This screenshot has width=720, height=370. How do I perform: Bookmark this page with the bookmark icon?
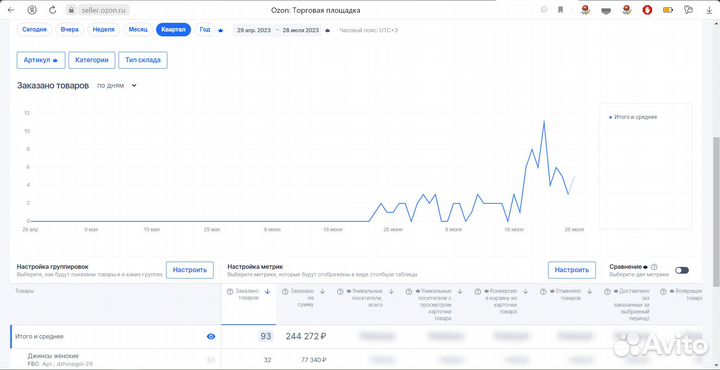point(561,10)
